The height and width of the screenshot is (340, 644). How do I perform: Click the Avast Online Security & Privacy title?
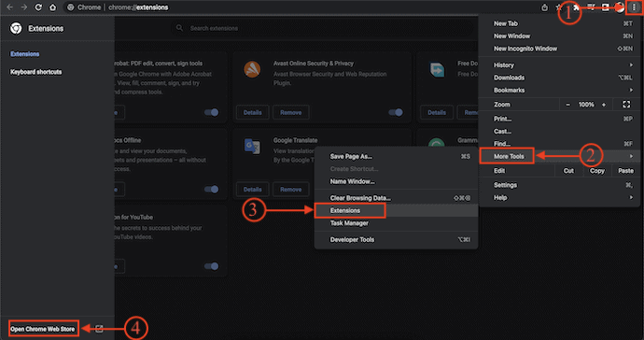[x=314, y=64]
